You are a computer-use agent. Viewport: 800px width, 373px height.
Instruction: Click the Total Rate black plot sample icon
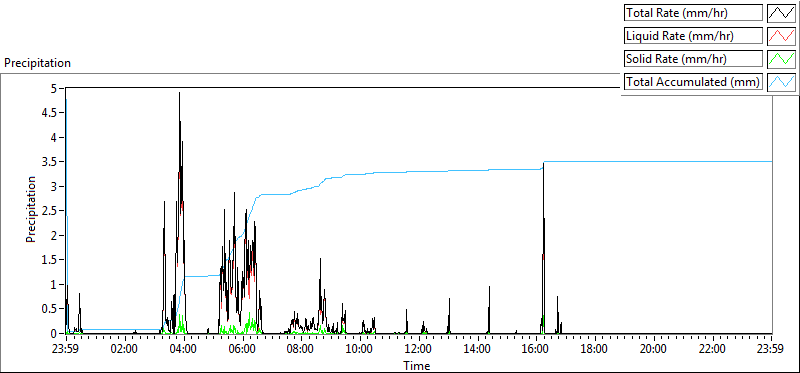pos(781,13)
